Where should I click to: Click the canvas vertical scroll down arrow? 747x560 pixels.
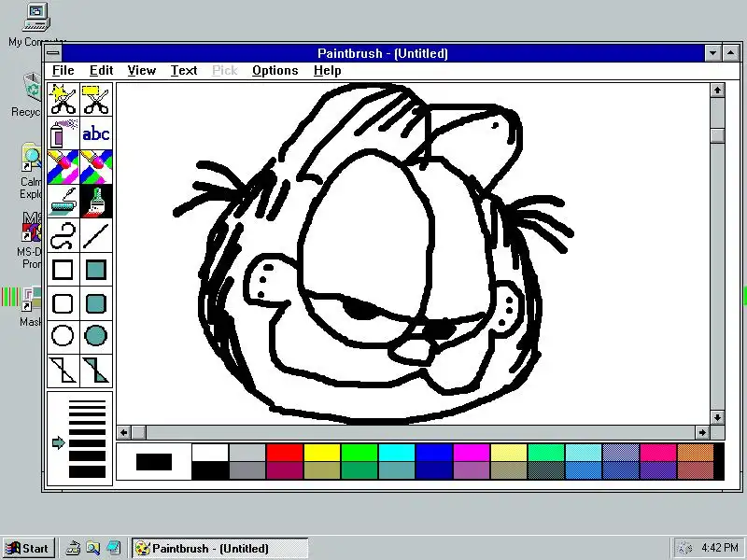pyautogui.click(x=717, y=417)
